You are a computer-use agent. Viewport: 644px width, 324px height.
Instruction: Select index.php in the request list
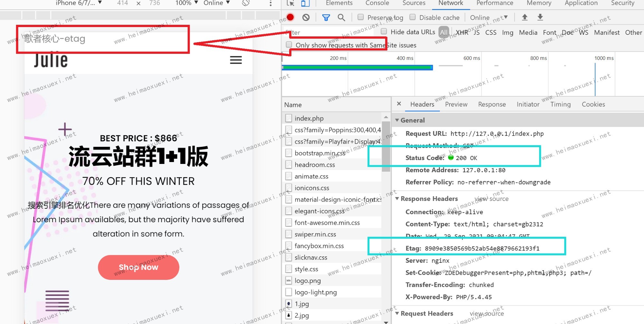point(309,119)
